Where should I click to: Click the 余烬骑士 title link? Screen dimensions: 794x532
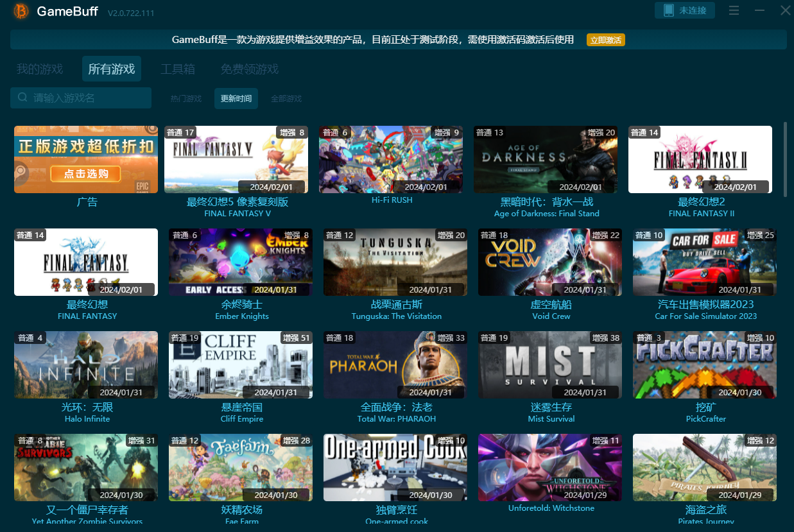pos(242,304)
